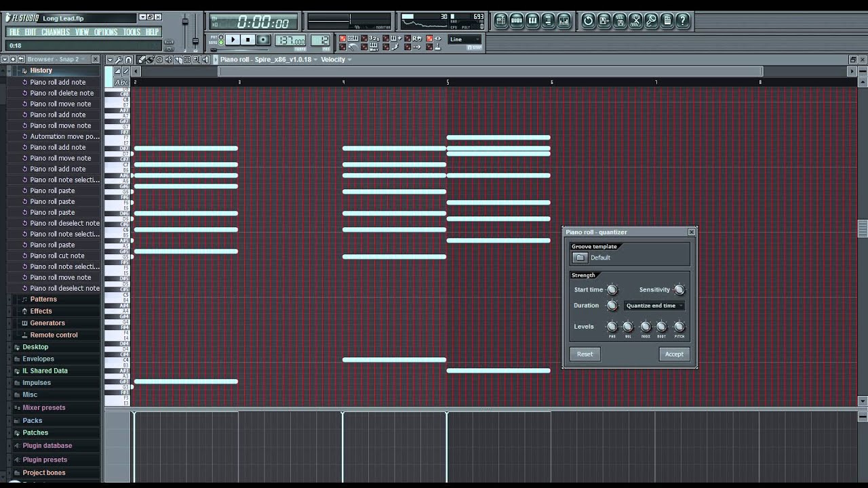Toggle the first red recording option square
The image size is (868, 488).
342,38
